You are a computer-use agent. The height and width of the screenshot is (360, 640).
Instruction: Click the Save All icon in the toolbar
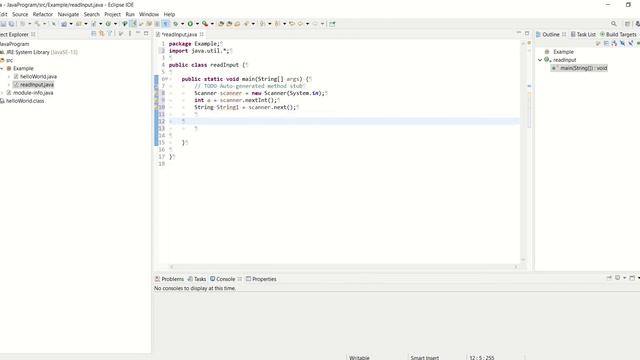coord(11,24)
